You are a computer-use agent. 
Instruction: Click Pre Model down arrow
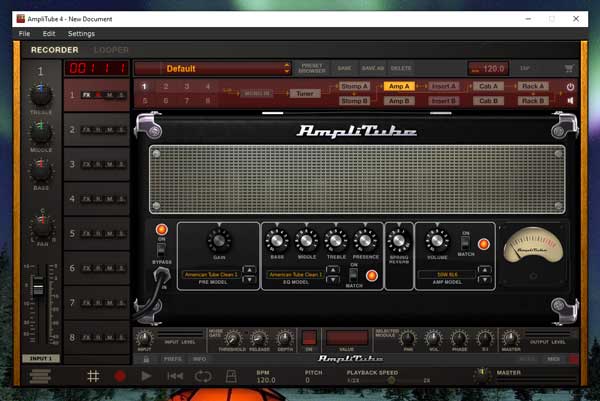249,280
